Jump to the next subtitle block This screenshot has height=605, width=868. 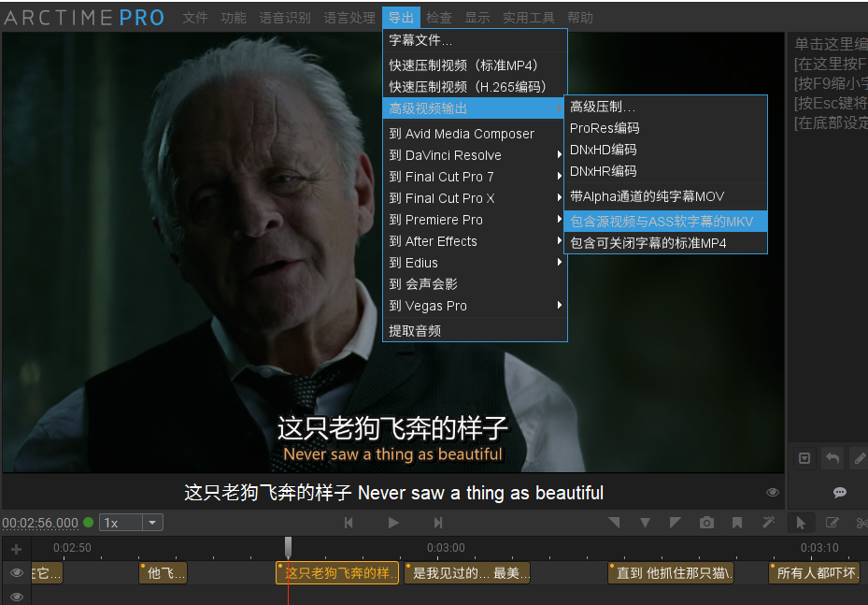(438, 523)
